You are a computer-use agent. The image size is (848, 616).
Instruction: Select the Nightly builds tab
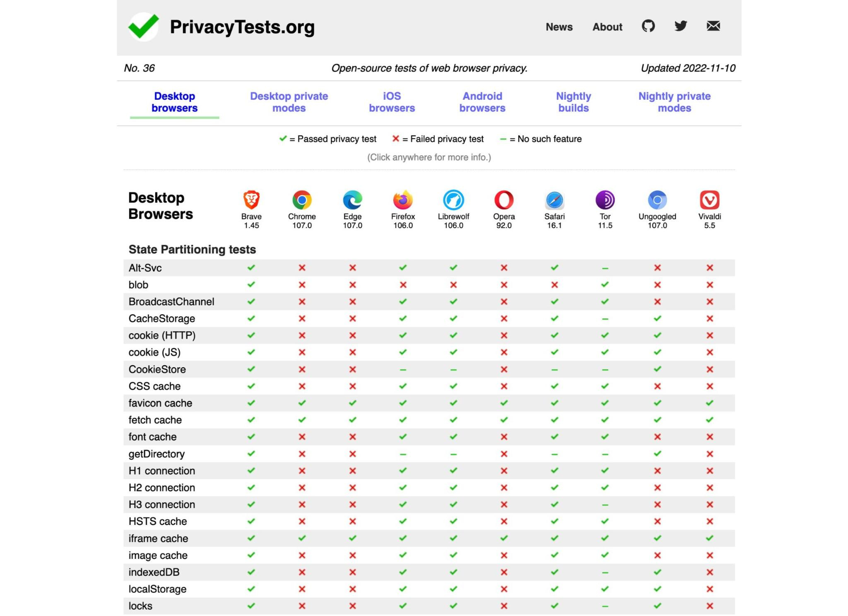pos(573,102)
